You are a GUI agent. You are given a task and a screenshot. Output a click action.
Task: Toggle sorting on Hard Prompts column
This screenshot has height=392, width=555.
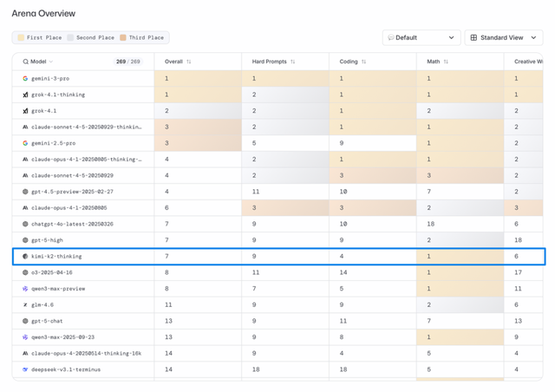292,62
